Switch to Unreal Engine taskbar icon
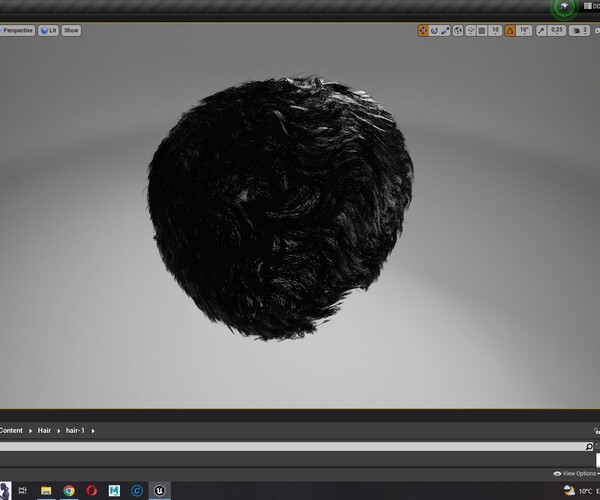The width and height of the screenshot is (600, 500). 159,490
